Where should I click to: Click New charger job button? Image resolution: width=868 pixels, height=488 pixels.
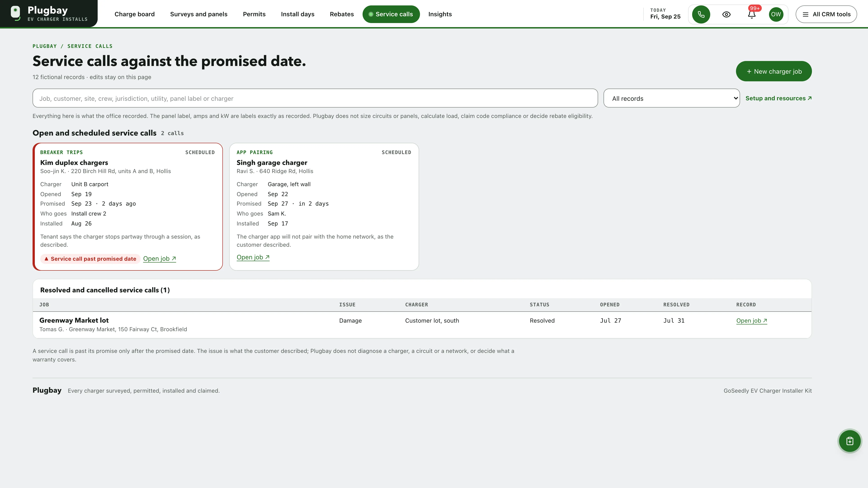click(774, 71)
